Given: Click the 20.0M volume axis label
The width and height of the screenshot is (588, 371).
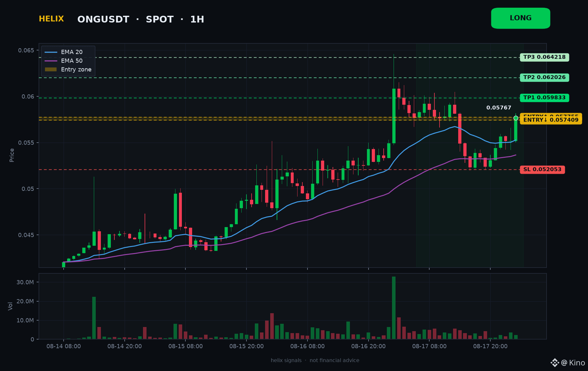Looking at the screenshot, I should (25, 301).
